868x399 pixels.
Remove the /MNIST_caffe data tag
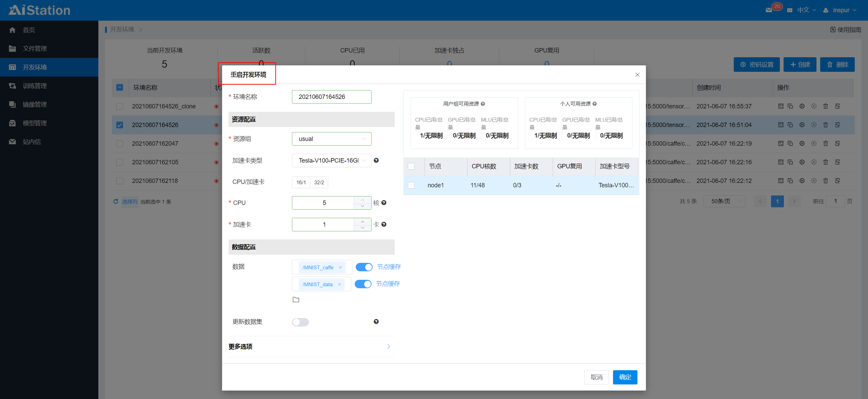340,267
